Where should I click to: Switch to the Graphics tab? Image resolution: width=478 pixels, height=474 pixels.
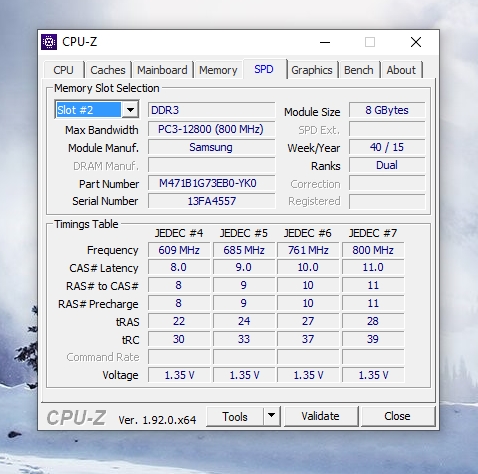coord(312,70)
